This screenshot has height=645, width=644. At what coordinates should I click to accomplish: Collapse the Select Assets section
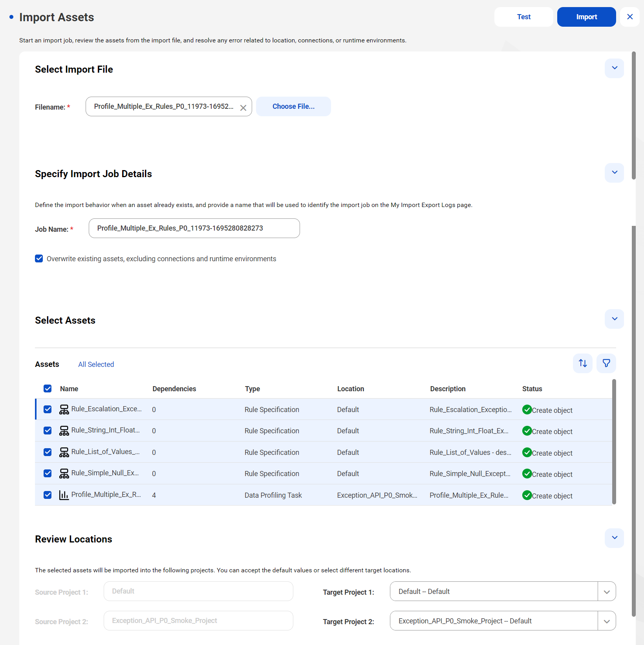pos(614,319)
